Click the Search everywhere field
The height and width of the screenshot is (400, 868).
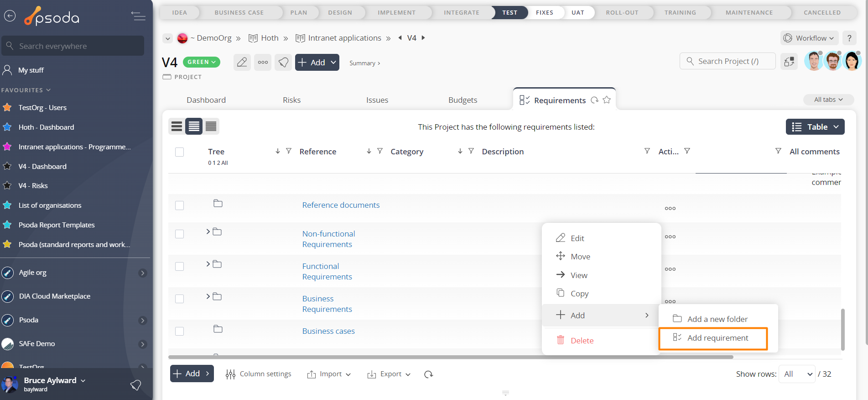(73, 46)
